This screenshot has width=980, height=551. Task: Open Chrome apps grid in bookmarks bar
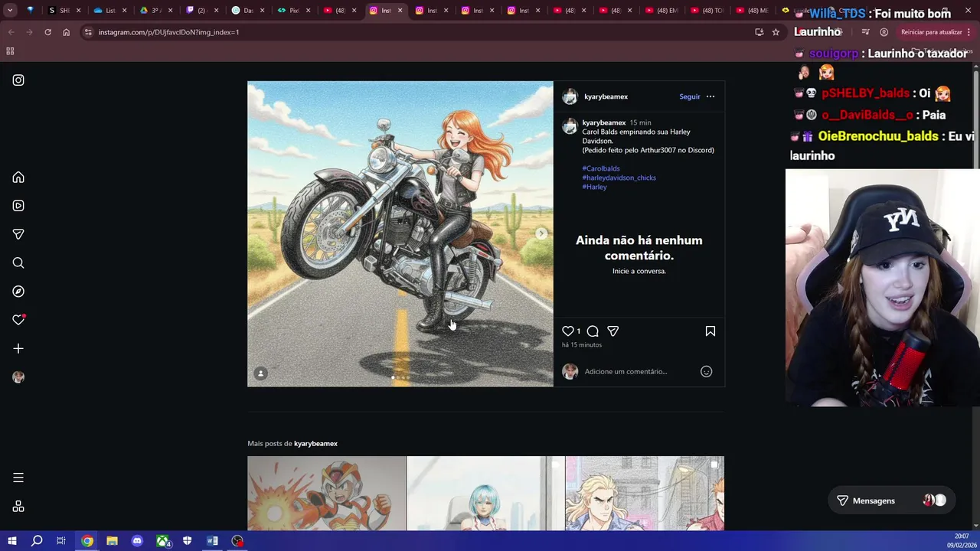click(x=10, y=51)
